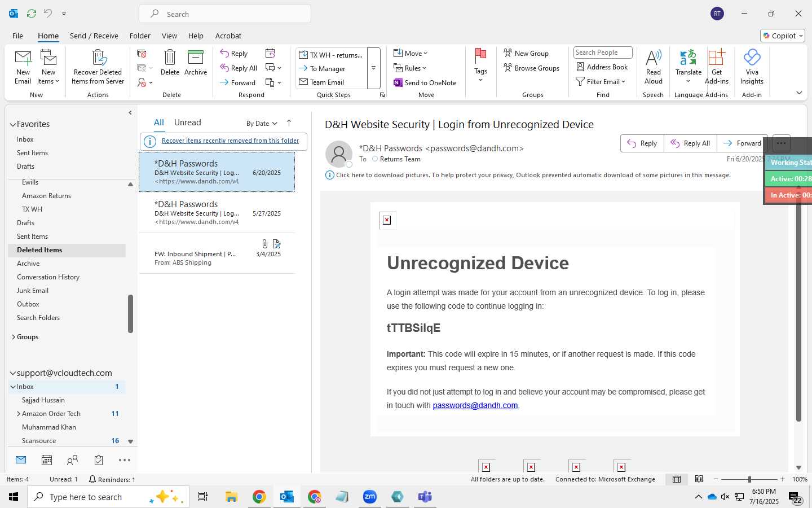Open the Junk options dropdown

(145, 82)
